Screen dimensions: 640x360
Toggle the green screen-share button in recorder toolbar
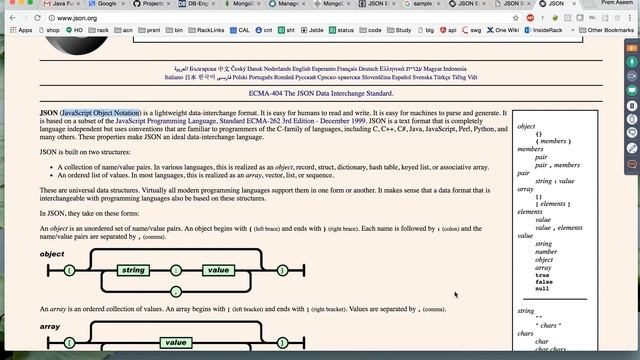pyautogui.click(x=632, y=90)
